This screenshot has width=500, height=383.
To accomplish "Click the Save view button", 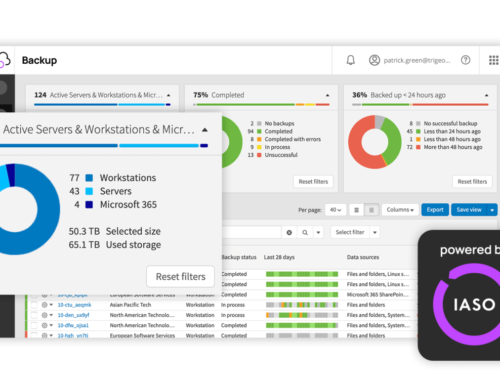I will point(469,210).
